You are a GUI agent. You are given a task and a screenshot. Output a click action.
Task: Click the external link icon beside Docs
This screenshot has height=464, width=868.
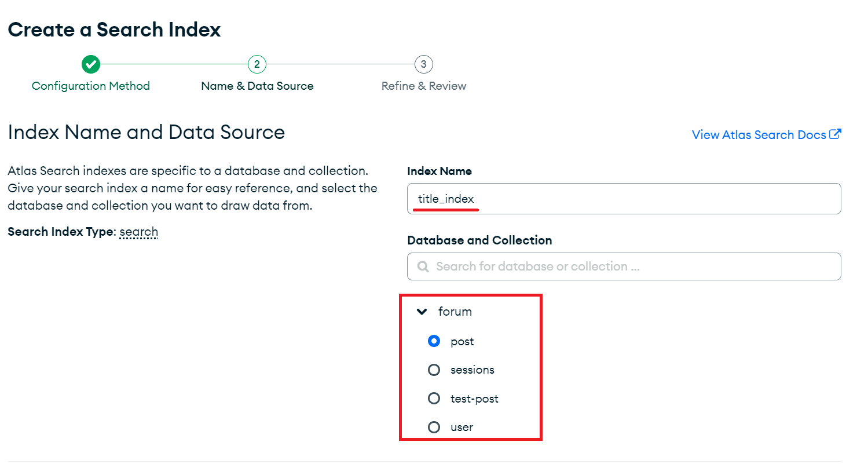(835, 134)
